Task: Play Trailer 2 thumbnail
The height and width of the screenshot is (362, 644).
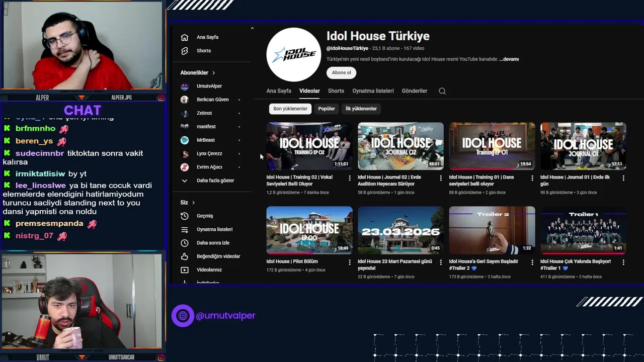Action: click(492, 230)
